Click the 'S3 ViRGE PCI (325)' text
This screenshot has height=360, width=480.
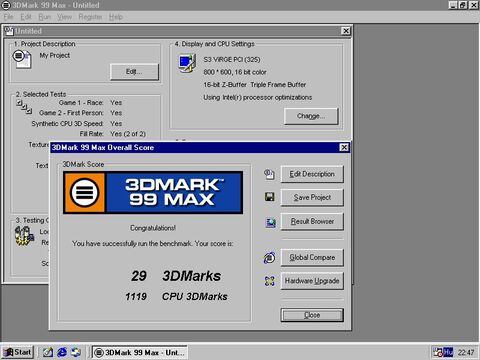tap(232, 60)
